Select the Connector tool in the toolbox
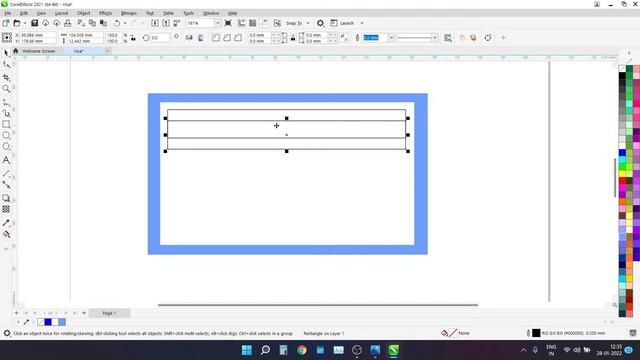This screenshot has height=360, width=640. click(x=6, y=185)
